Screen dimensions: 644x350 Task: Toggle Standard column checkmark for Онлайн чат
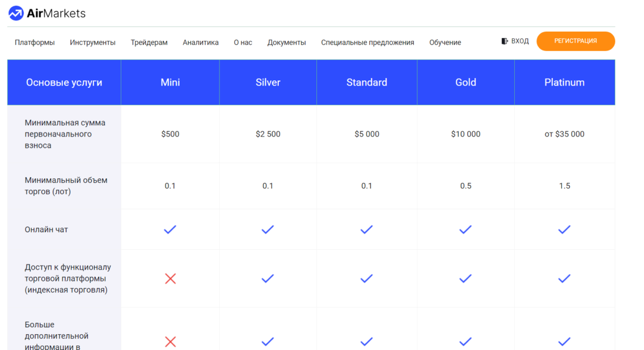366,229
